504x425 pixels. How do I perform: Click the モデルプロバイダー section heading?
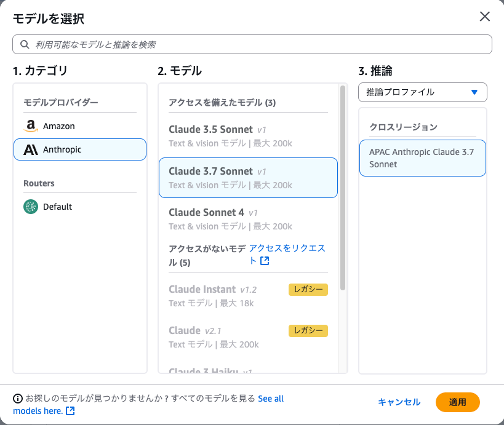click(61, 103)
